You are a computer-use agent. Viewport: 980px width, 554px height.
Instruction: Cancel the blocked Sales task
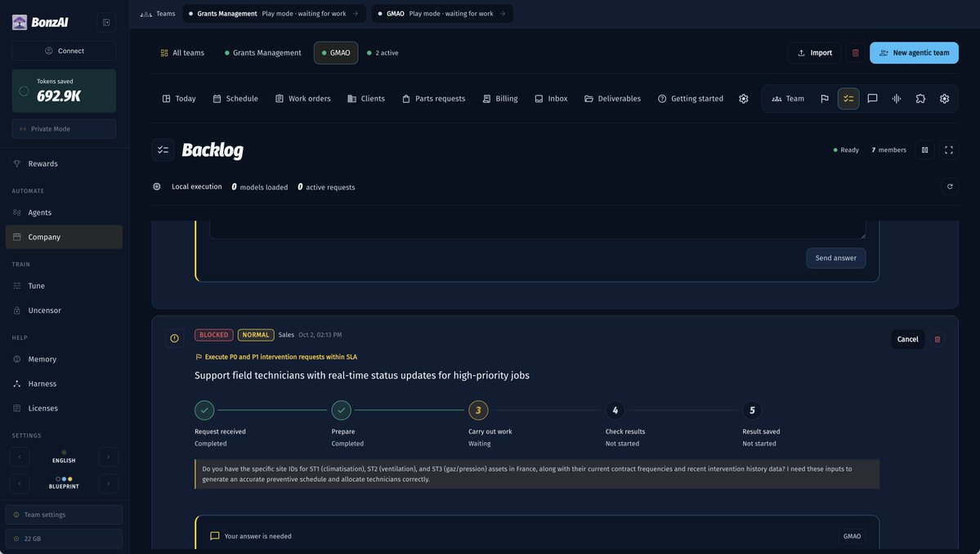tap(907, 339)
